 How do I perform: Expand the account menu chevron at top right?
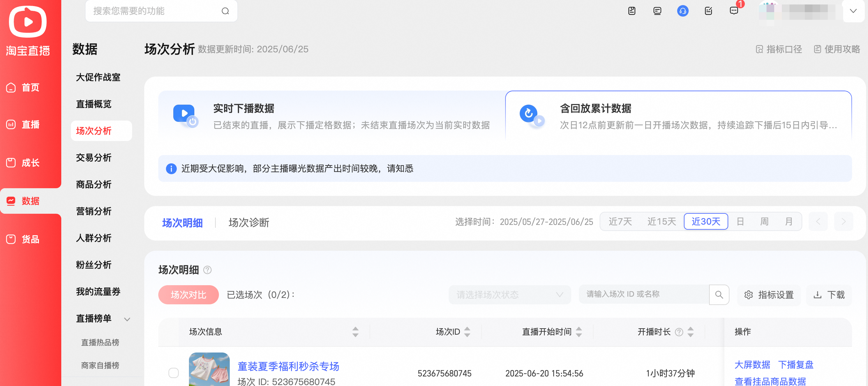point(853,11)
